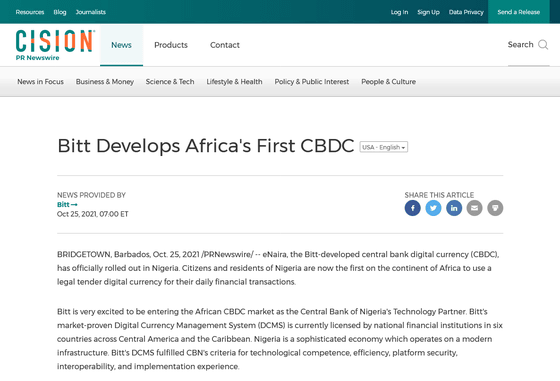The width and height of the screenshot is (560, 381).
Task: Open the Journalists link
Action: coord(91,12)
